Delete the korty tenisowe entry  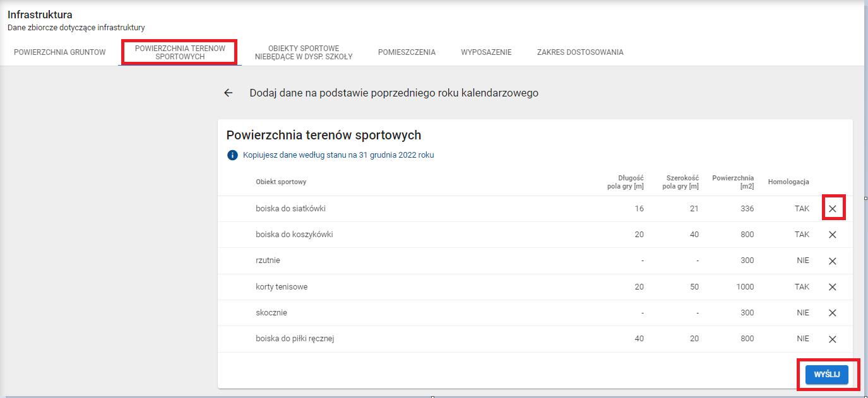pos(832,287)
